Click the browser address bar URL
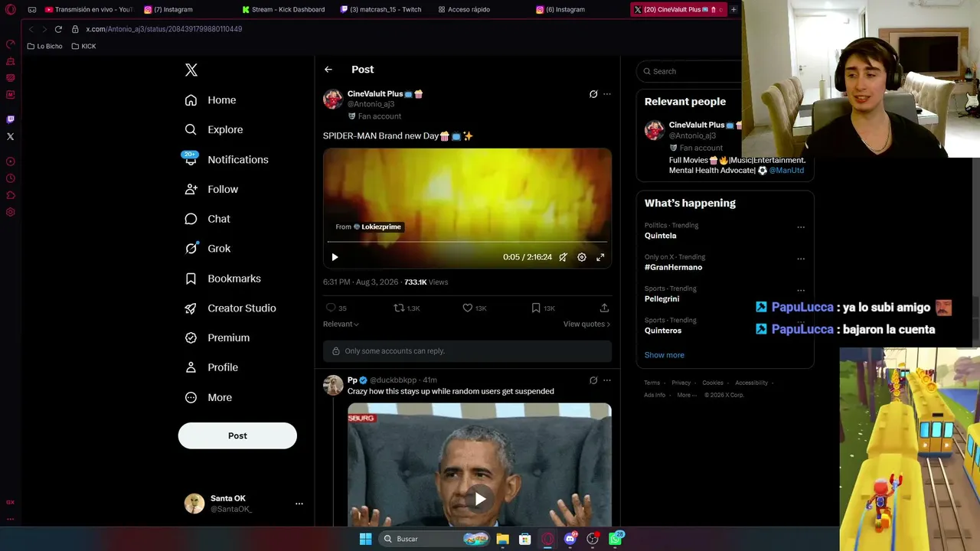Image resolution: width=980 pixels, height=551 pixels. [x=164, y=29]
